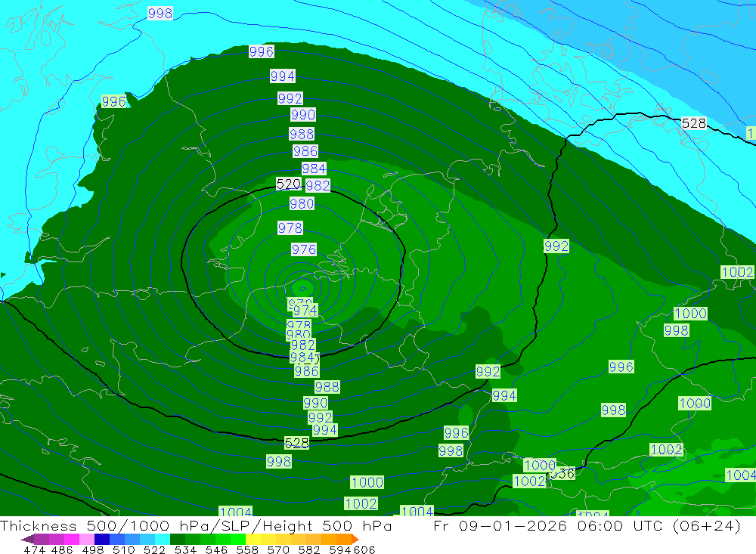Screen dimensions: 756x554
Task: Click the legend value 474
Action: 34,550
